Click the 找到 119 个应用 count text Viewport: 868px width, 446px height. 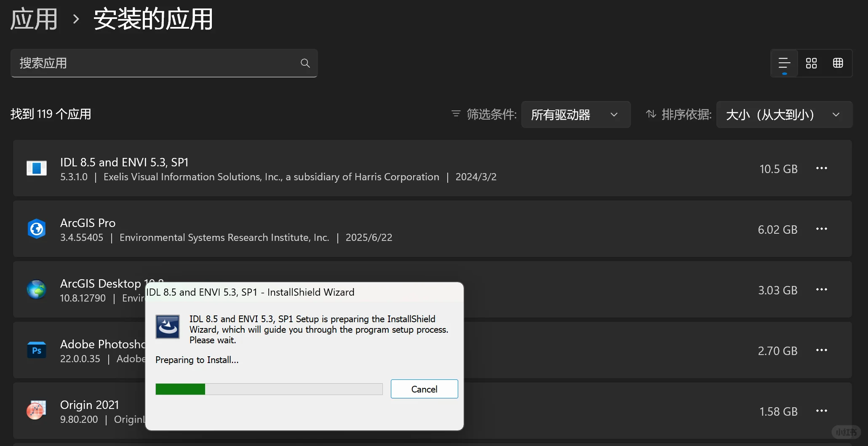tap(51, 114)
